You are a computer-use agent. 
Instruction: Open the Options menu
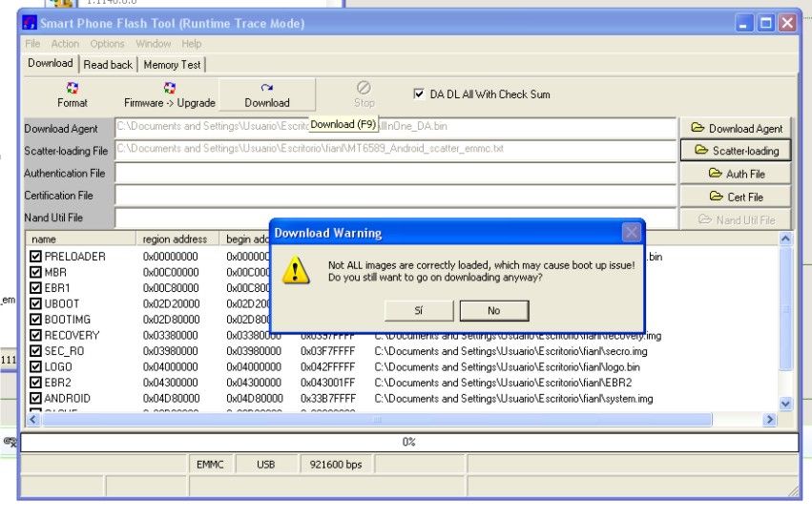point(107,44)
